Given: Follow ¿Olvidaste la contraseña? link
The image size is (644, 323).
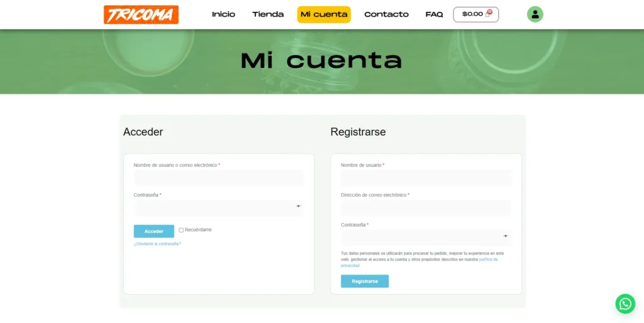Looking at the screenshot, I should (x=157, y=244).
